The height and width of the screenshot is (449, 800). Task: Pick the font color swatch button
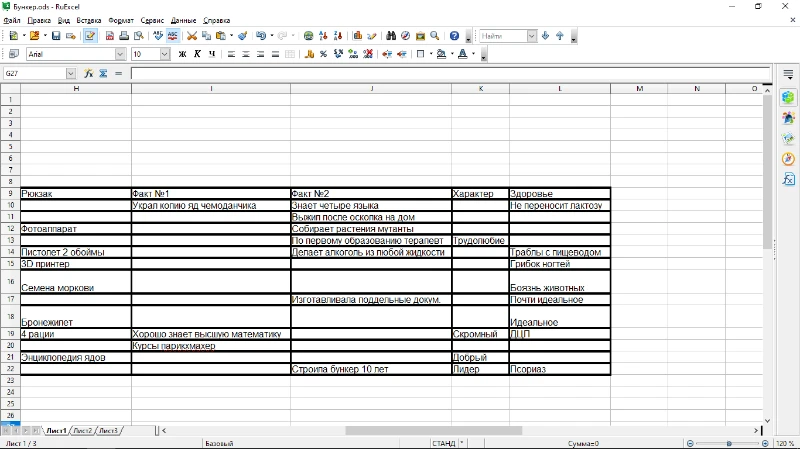463,54
